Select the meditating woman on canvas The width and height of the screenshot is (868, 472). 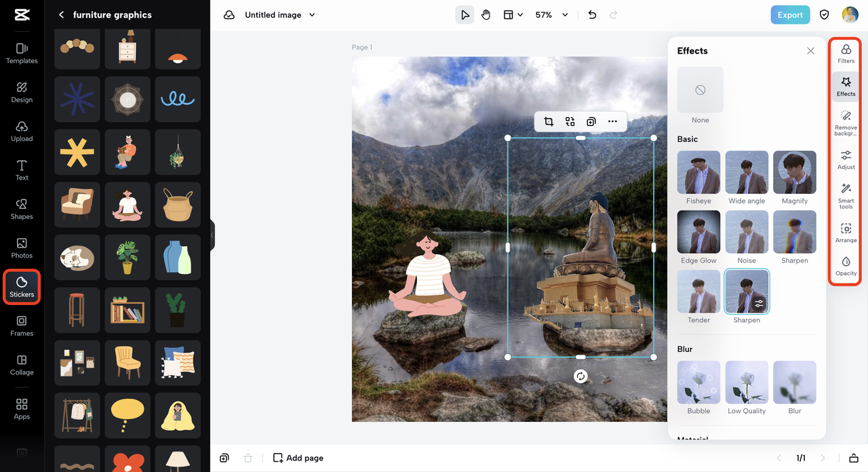point(427,275)
